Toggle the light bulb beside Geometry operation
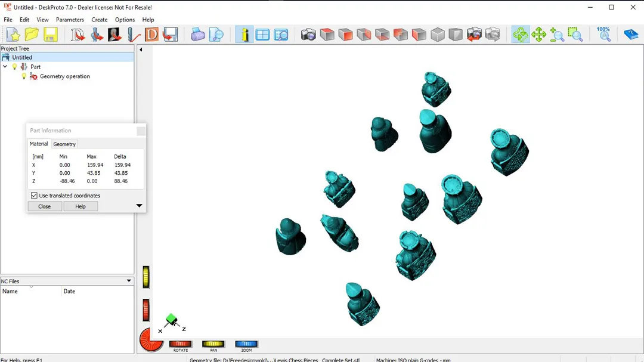 tap(24, 76)
